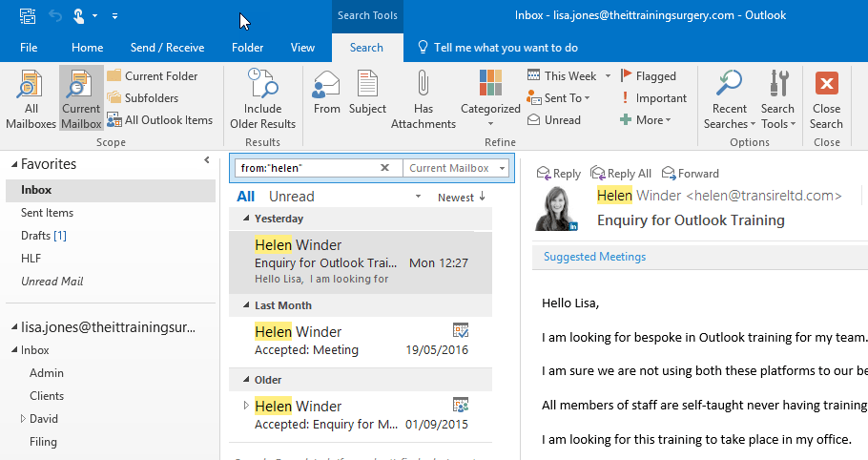The image size is (868, 460).
Task: Show only Unread messages in list
Action: click(292, 197)
